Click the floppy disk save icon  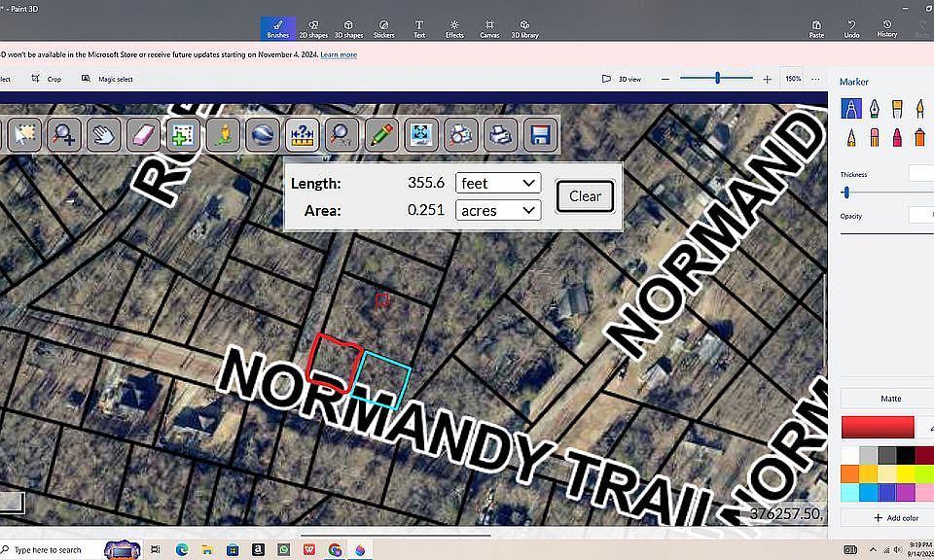click(x=540, y=134)
